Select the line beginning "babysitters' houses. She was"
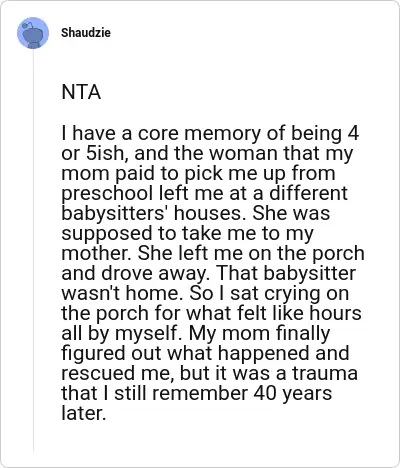This screenshot has height=468, width=400. [196, 213]
